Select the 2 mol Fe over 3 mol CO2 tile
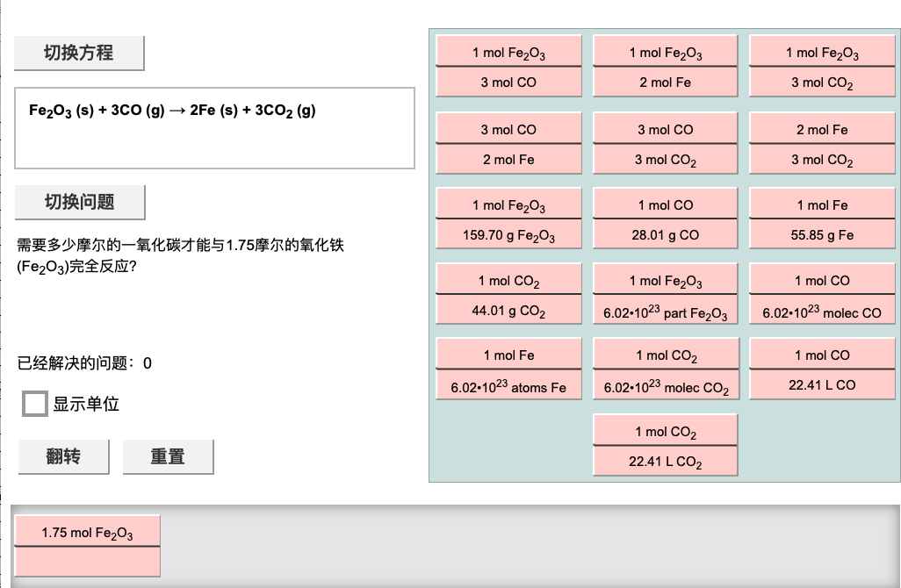Screen dimensions: 901x588 point(822,143)
